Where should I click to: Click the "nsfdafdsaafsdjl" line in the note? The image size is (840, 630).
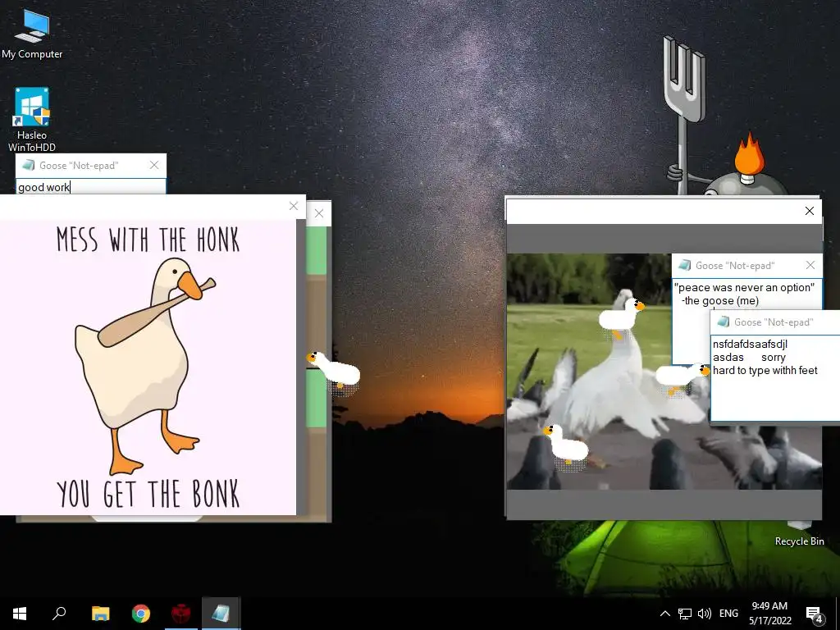(750, 344)
